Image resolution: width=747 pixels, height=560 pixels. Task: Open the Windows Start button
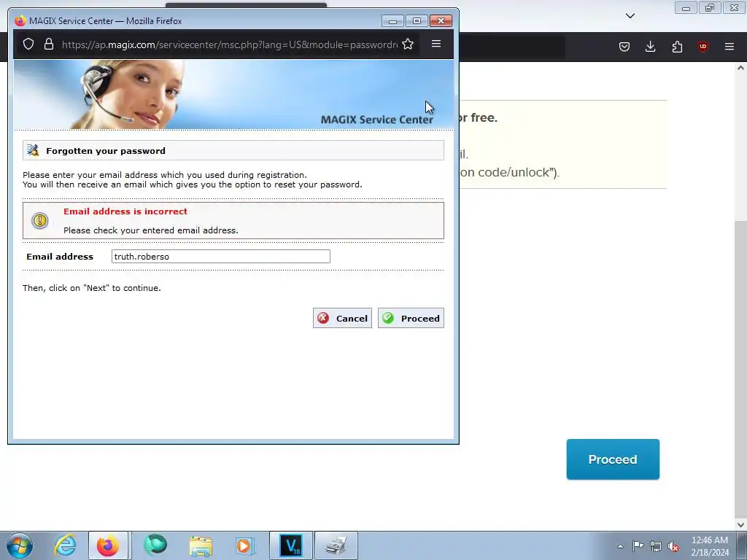(x=19, y=545)
